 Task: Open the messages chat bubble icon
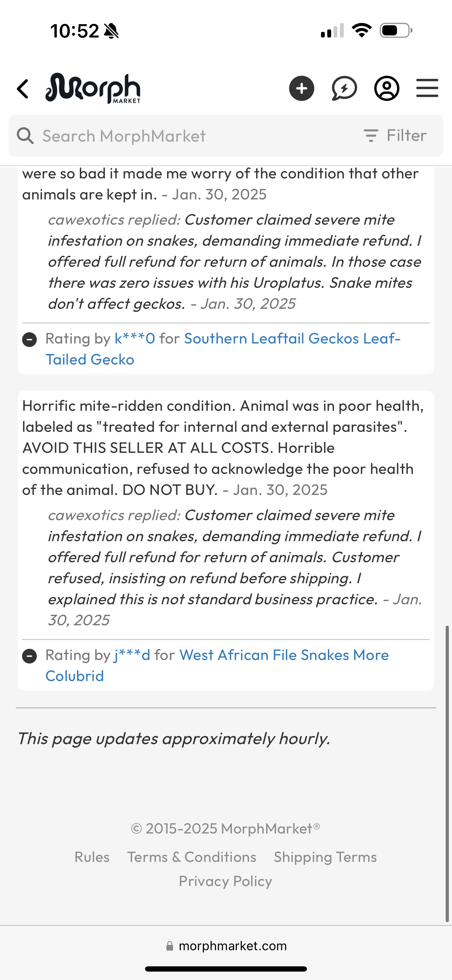click(x=344, y=88)
